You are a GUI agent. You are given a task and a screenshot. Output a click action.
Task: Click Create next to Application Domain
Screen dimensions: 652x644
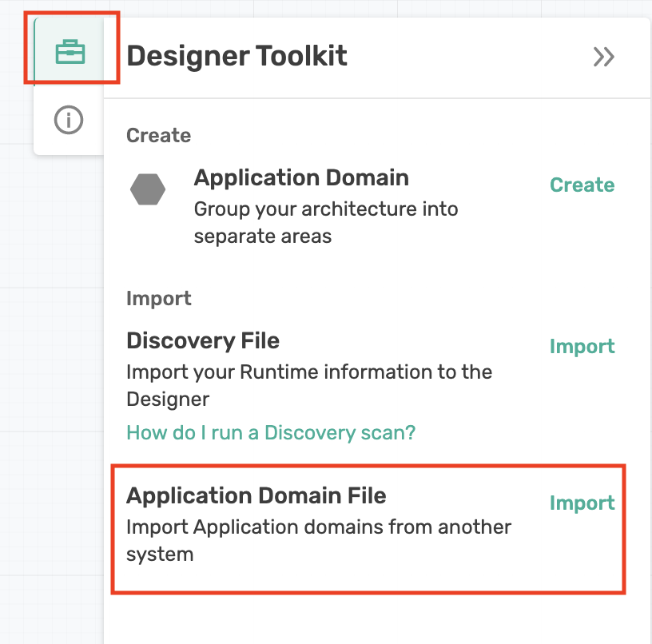click(582, 185)
